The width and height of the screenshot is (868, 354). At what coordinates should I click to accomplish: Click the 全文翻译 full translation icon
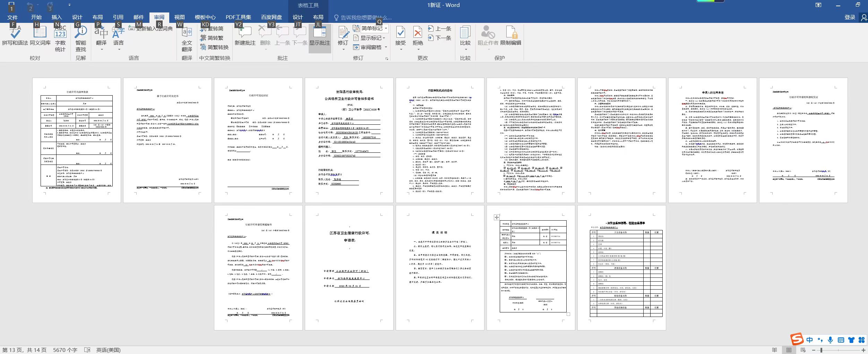pos(187,38)
